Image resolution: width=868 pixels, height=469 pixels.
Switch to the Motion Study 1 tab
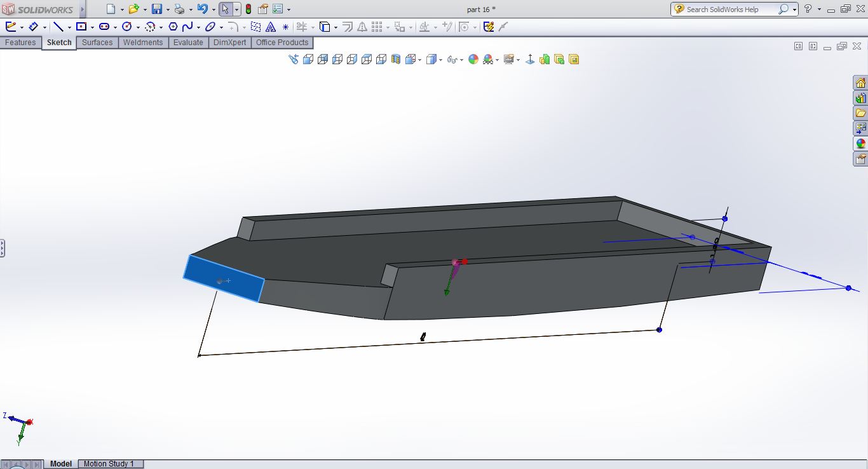tap(109, 464)
